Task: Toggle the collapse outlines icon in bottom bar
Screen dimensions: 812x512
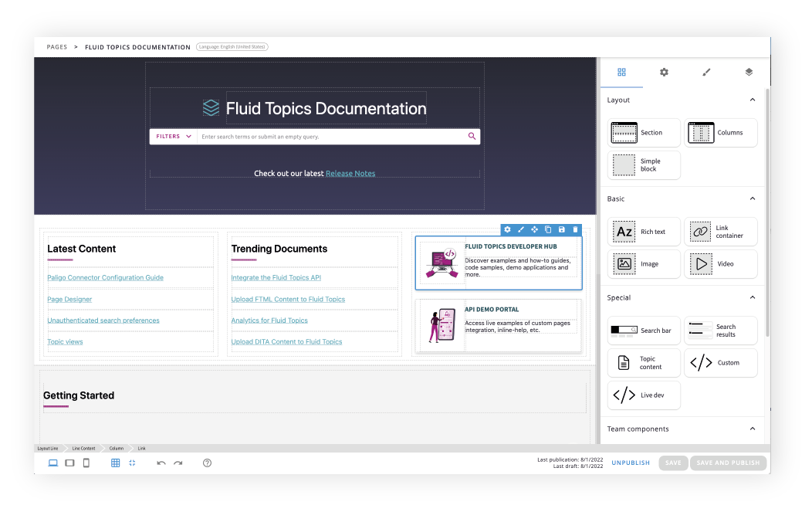Action: (x=132, y=463)
